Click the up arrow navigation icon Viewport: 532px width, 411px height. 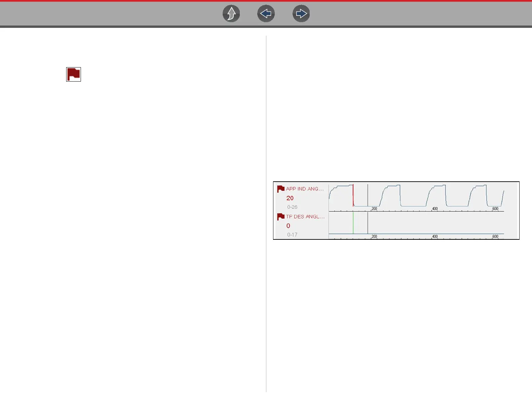[231, 14]
